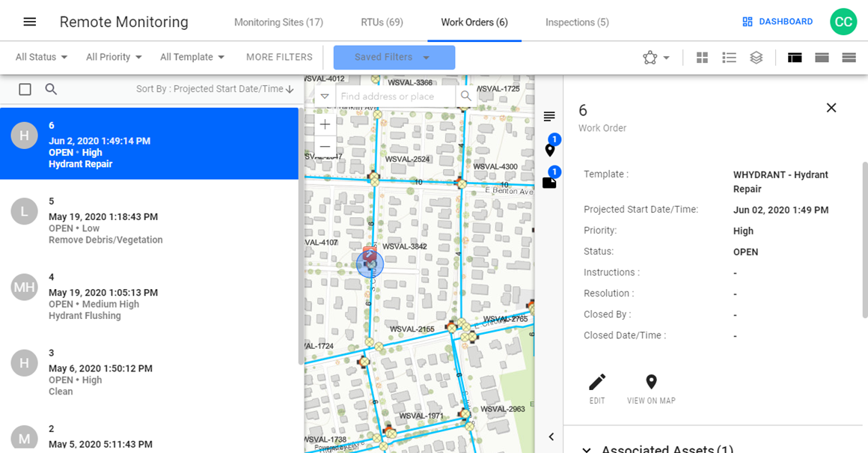Click inside the Find address or place field

[393, 96]
